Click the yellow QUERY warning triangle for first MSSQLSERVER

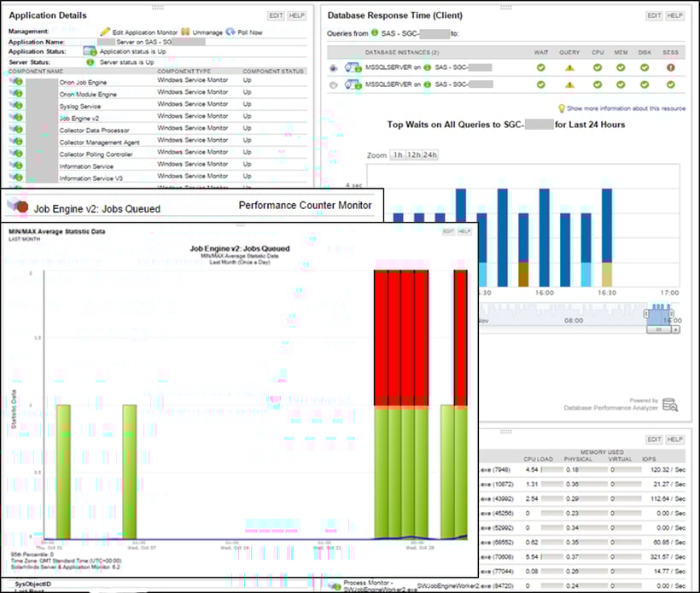[x=569, y=68]
